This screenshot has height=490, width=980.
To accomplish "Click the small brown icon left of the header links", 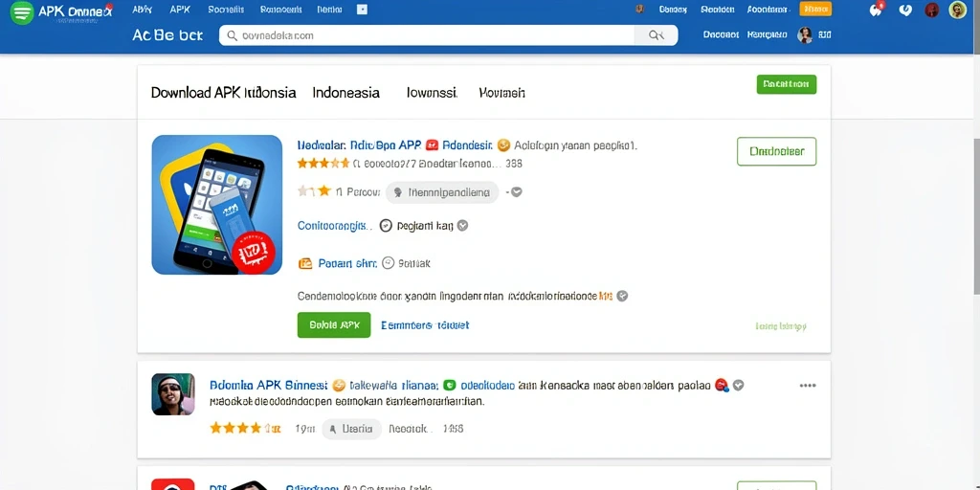I will point(639,10).
